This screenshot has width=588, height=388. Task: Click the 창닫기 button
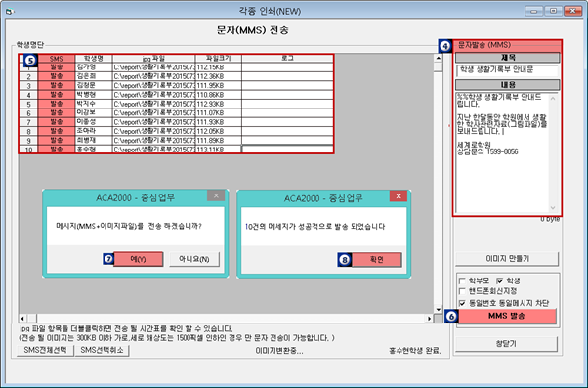[x=506, y=343]
